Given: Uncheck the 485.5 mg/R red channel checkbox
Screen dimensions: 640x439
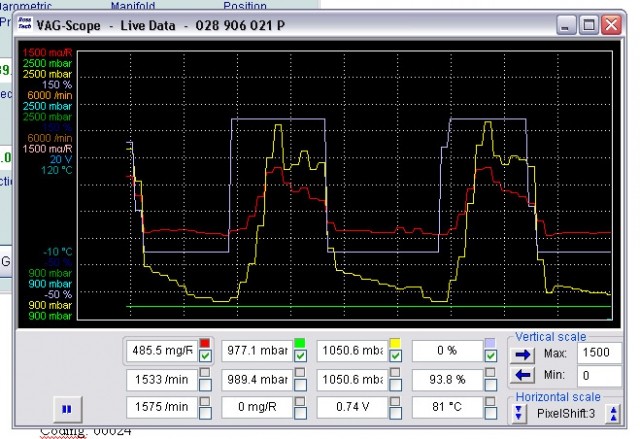Looking at the screenshot, I should 205,356.
